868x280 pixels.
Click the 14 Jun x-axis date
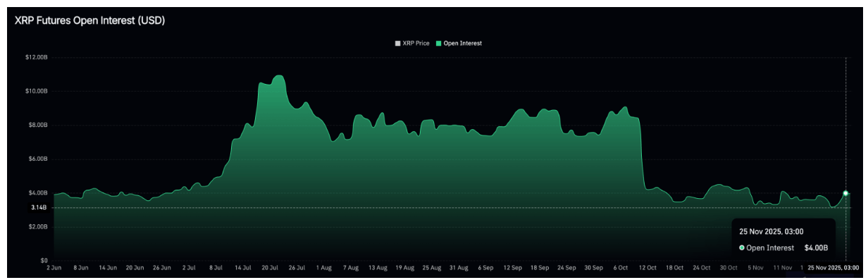(x=108, y=268)
